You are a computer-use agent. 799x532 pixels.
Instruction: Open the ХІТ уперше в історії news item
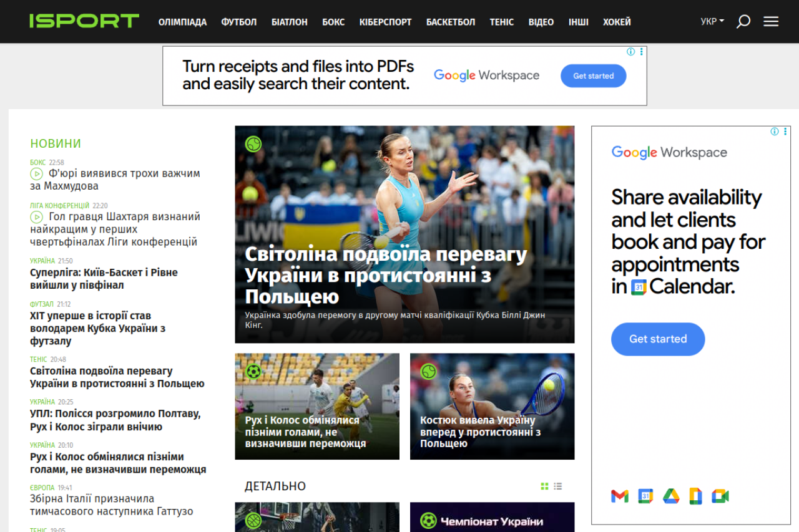97,328
